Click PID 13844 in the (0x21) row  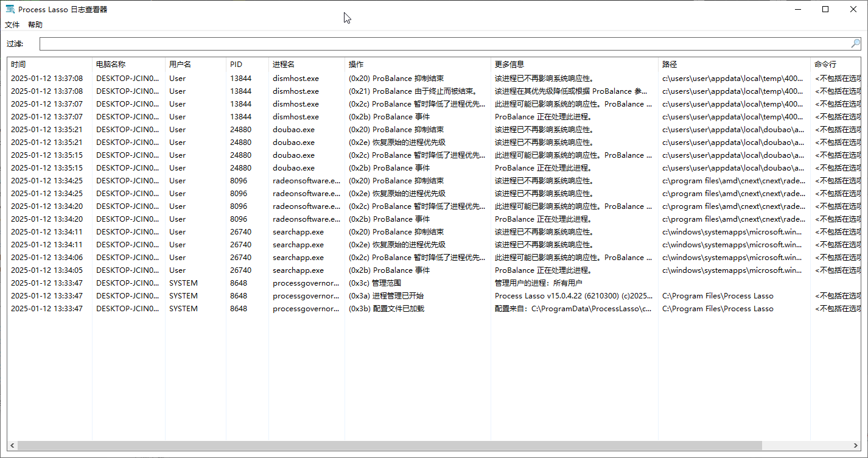click(240, 91)
